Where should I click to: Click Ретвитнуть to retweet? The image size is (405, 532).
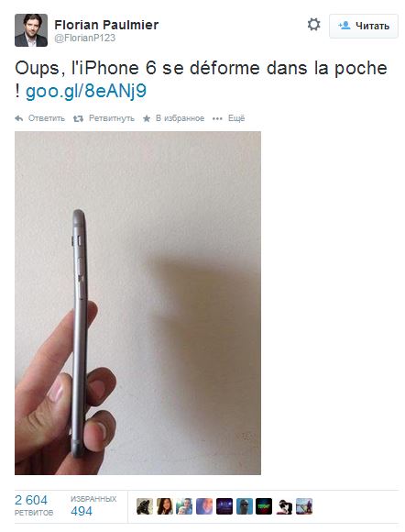click(112, 118)
